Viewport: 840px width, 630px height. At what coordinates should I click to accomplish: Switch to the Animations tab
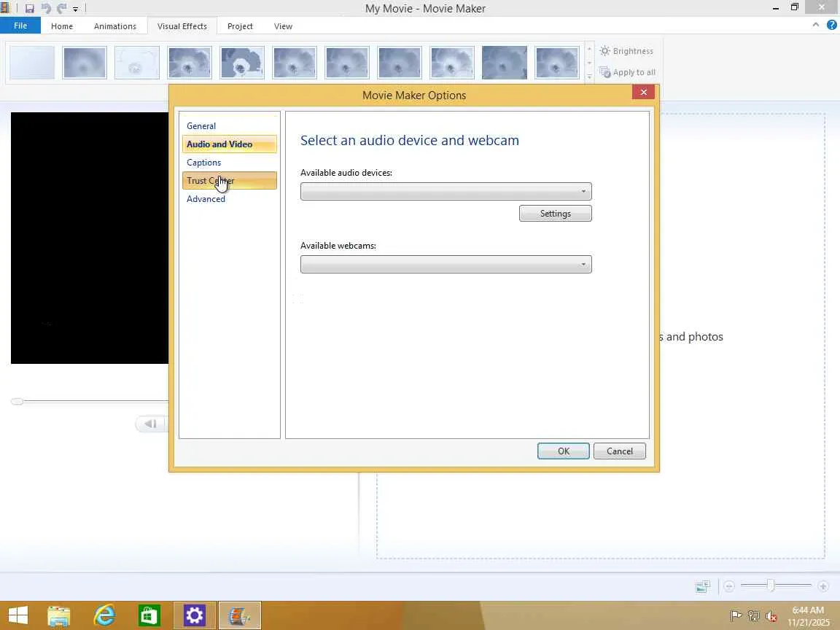(x=114, y=26)
